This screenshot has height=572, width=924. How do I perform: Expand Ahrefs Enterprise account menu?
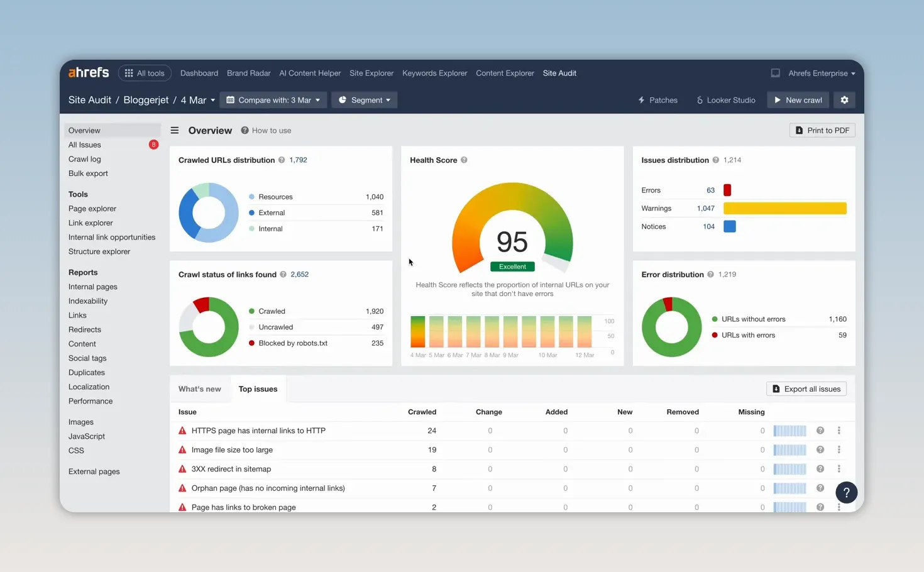pos(822,73)
